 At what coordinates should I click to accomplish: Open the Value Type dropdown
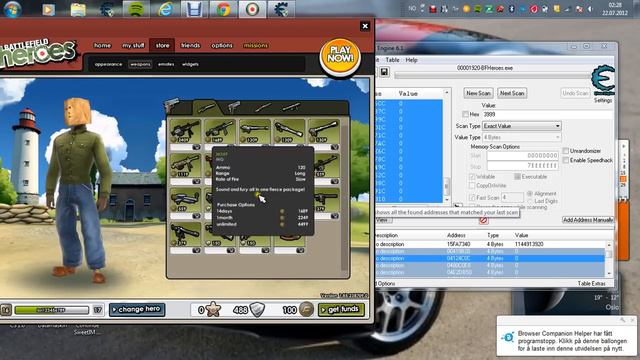point(522,138)
